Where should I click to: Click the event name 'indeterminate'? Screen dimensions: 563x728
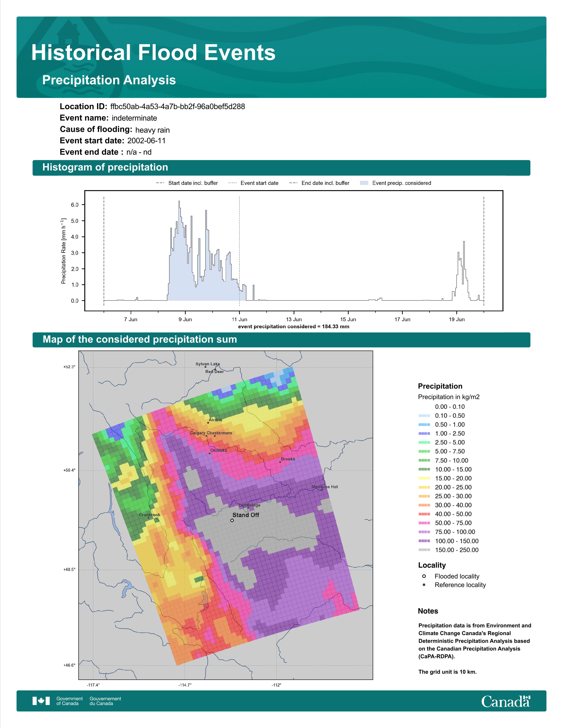coord(134,118)
